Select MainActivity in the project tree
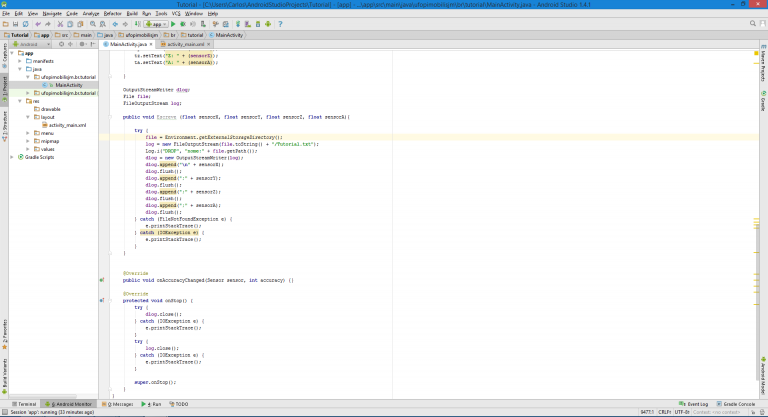The image size is (768, 417). (67, 85)
